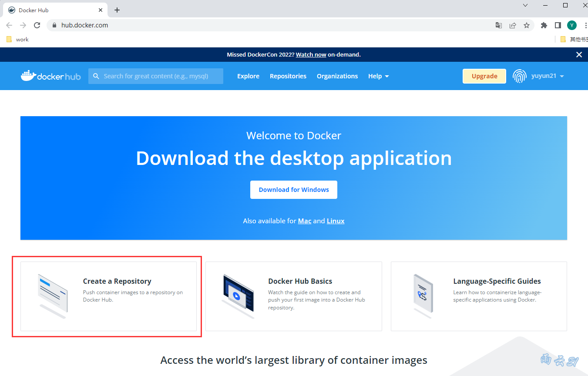This screenshot has width=588, height=376.
Task: Click Language-Specific Guides heading
Action: pos(497,281)
